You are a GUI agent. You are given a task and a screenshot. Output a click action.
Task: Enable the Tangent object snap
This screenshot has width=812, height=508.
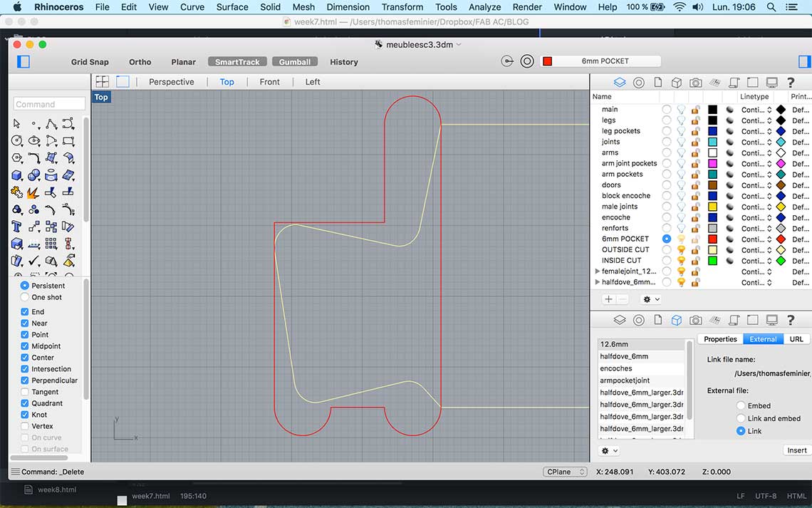[x=24, y=392]
